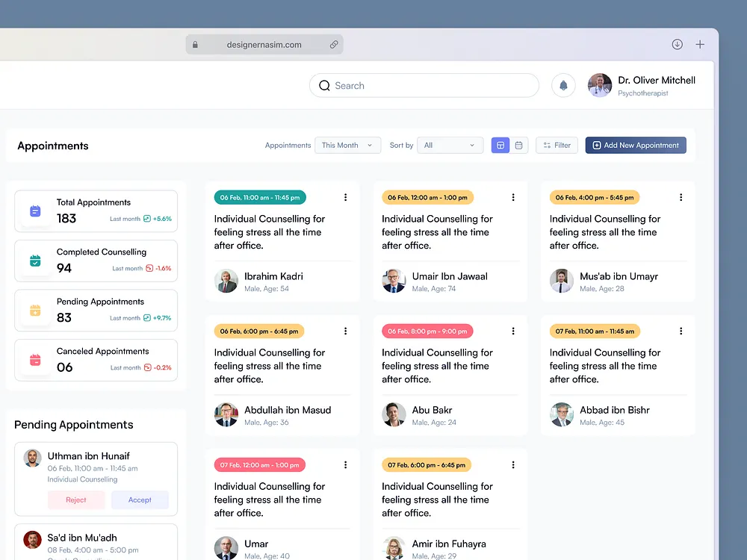
Task: Click the Filter button
Action: coord(557,146)
